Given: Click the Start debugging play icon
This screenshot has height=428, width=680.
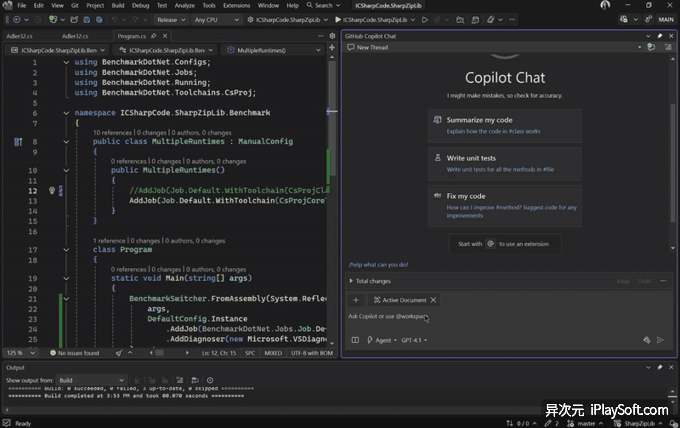Looking at the screenshot, I should [339, 19].
